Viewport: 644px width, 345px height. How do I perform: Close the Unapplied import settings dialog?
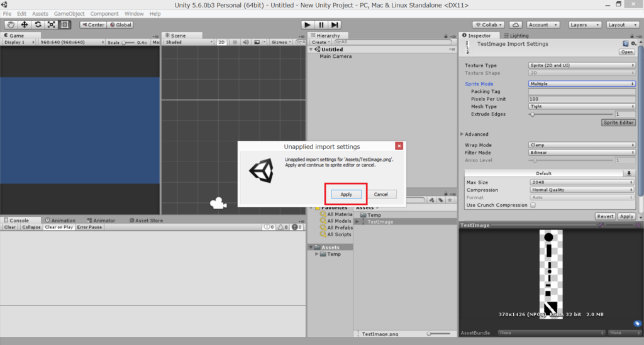(x=399, y=146)
